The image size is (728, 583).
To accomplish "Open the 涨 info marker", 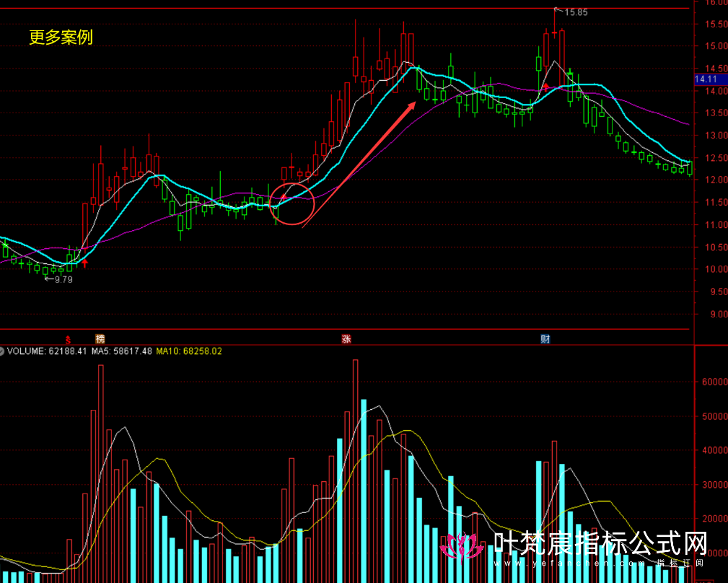I will (346, 339).
